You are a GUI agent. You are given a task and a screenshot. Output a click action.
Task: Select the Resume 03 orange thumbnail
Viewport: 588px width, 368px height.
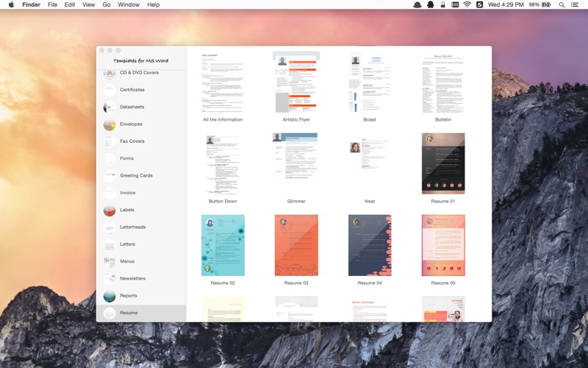296,245
